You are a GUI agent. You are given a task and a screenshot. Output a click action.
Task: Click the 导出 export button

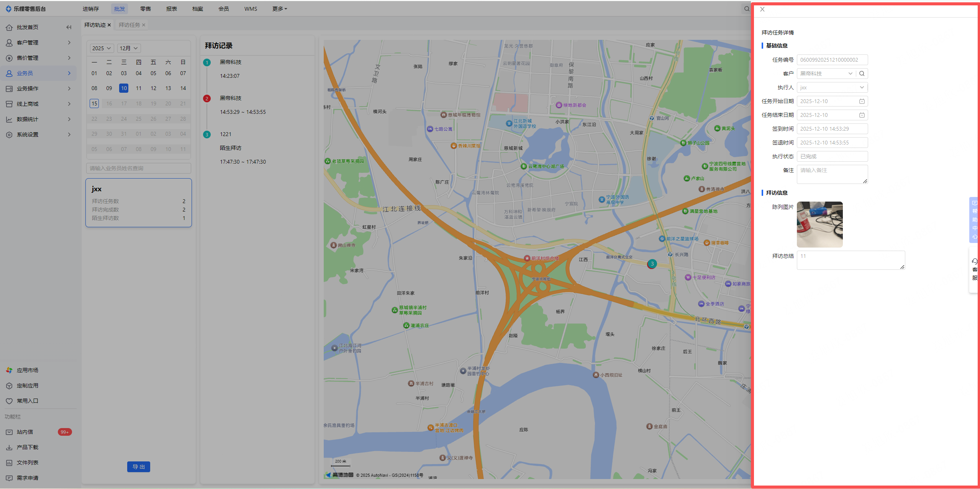point(138,467)
